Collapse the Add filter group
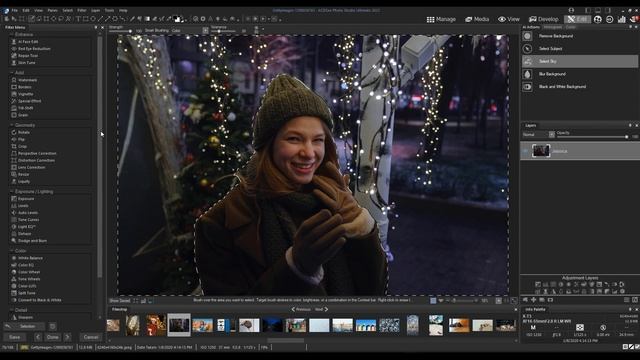 (x=11, y=73)
